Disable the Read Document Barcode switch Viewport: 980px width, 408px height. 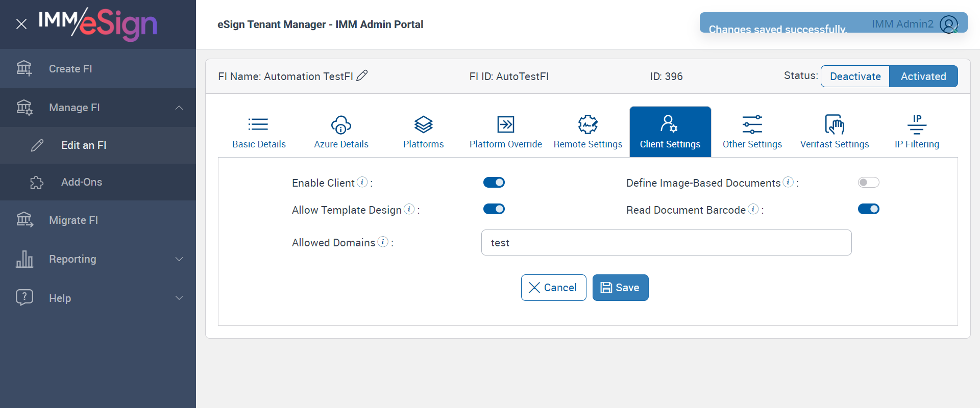point(868,209)
